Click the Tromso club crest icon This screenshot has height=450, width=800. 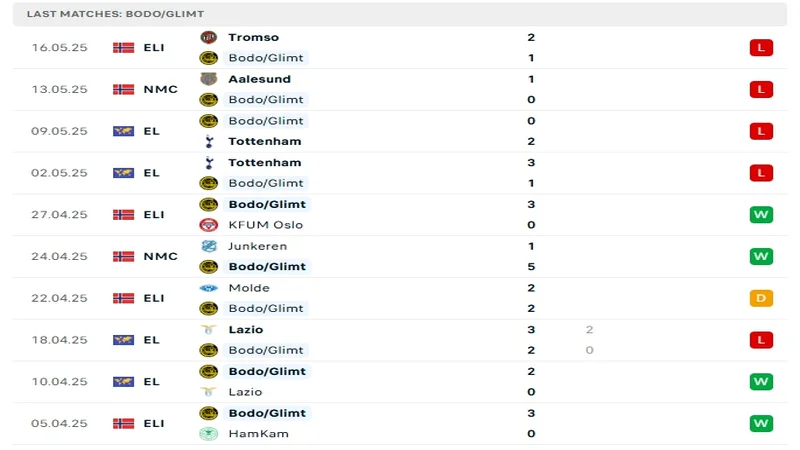tap(208, 37)
